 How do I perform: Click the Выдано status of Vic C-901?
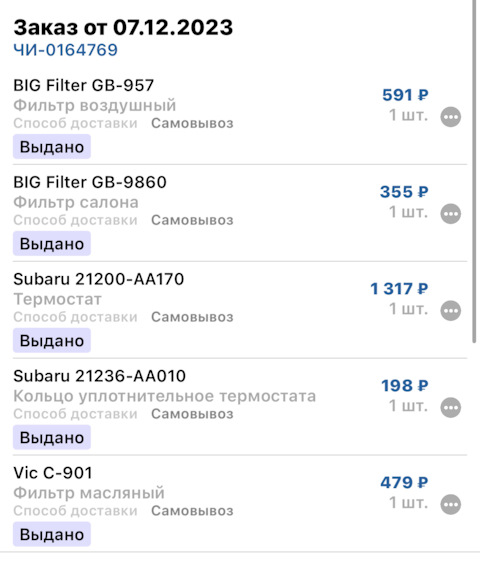click(x=52, y=534)
